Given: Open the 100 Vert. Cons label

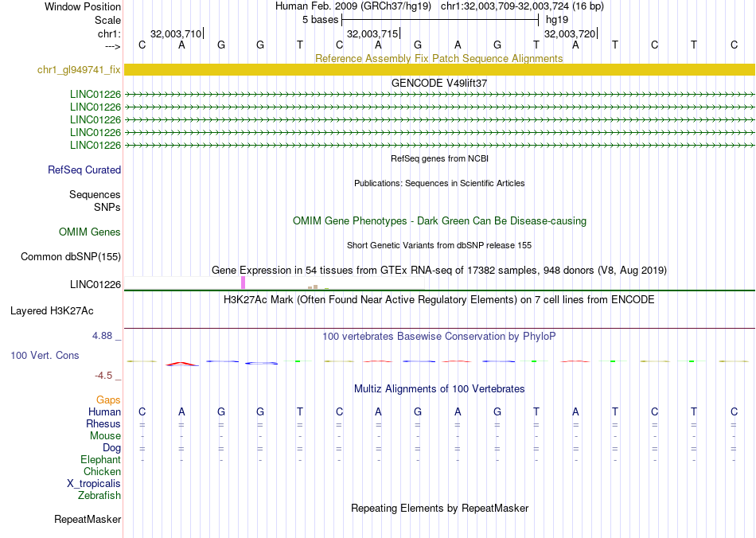Looking at the screenshot, I should tap(45, 355).
